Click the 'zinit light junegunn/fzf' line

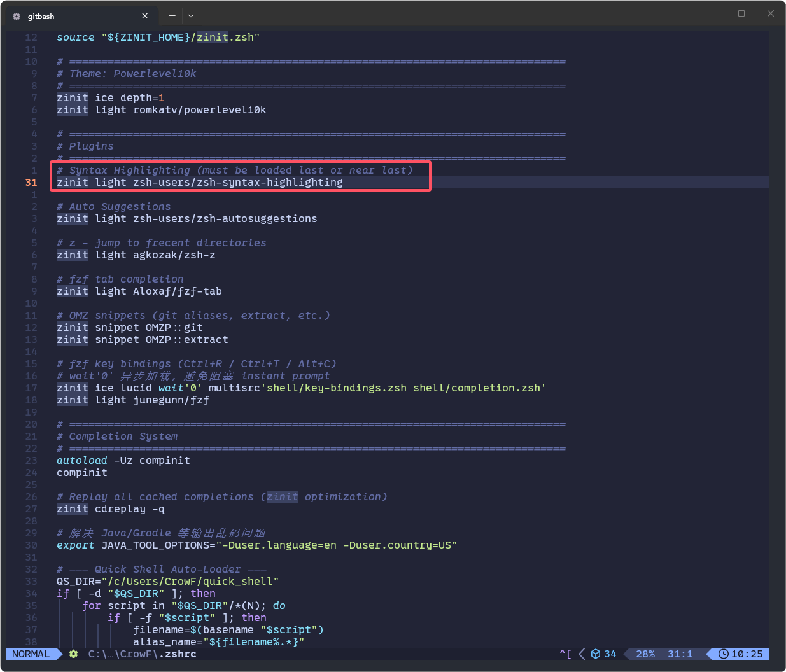(133, 400)
